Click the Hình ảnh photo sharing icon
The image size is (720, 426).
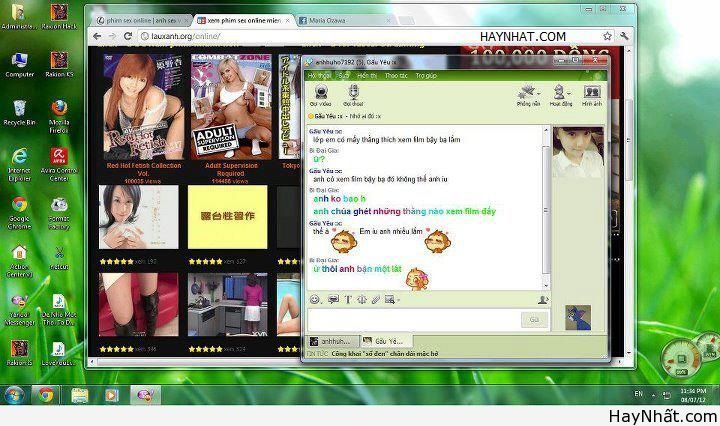592,95
